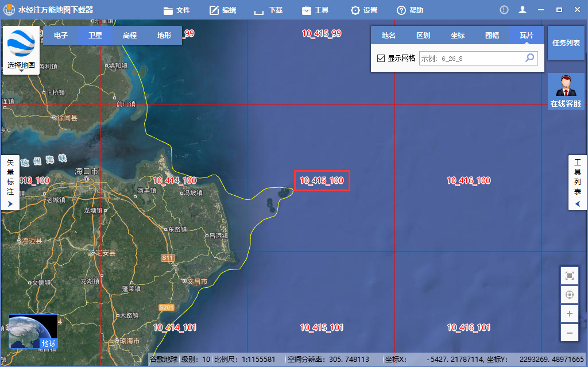Screen dimensions: 588x367
Task: Switch to the 坐标 tab
Action: (x=458, y=36)
